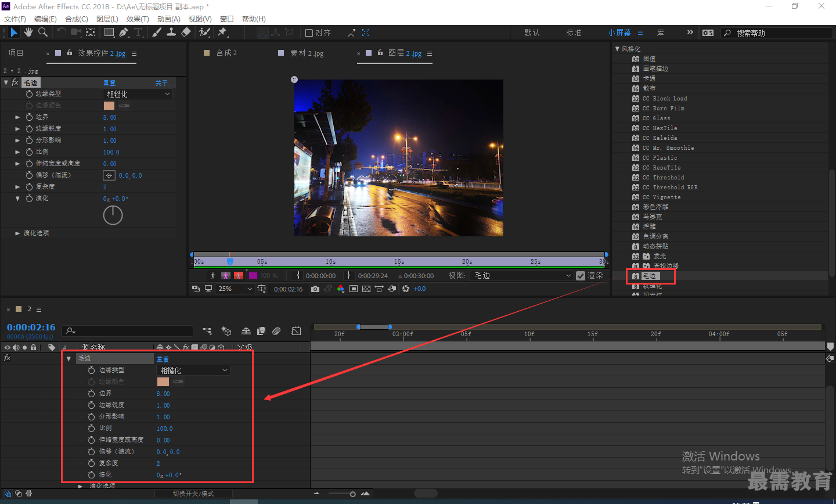Toggle timeline stopwatch for 边缘锐度
The image size is (836, 504).
pos(91,405)
